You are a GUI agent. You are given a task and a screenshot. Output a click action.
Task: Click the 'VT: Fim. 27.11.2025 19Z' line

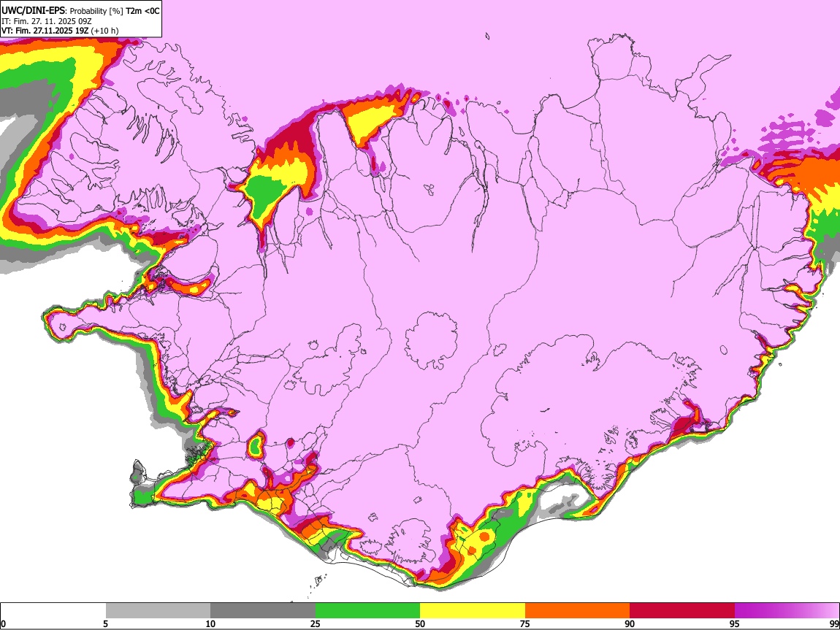45,31
